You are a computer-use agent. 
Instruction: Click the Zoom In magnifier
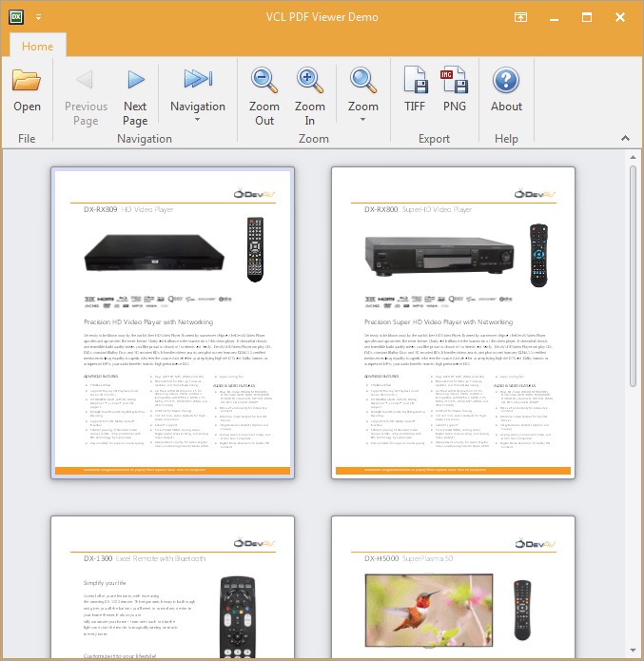pyautogui.click(x=309, y=97)
